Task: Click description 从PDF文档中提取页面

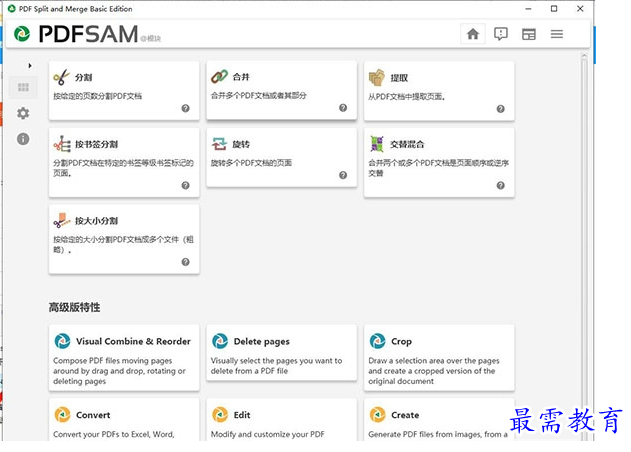Action: point(406,97)
